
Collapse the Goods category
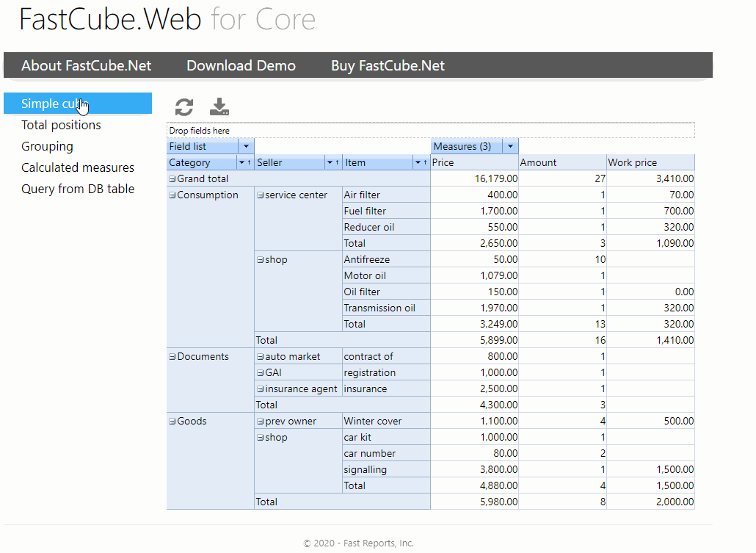pos(172,422)
